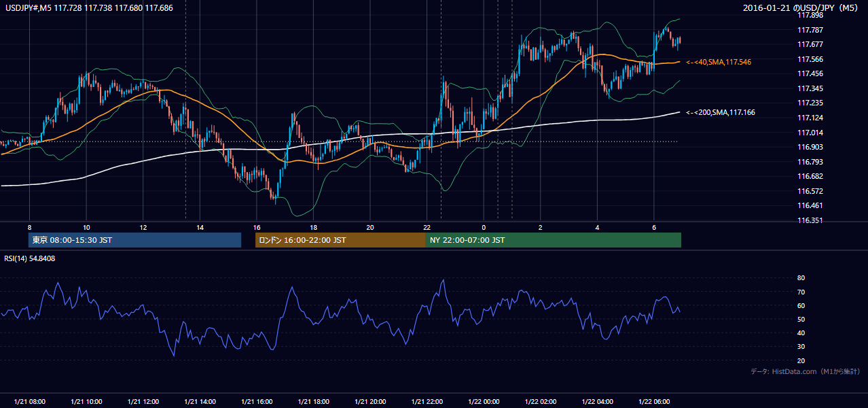Click the 116.461 price axis label
This screenshot has height=408, width=868.
tap(810, 205)
